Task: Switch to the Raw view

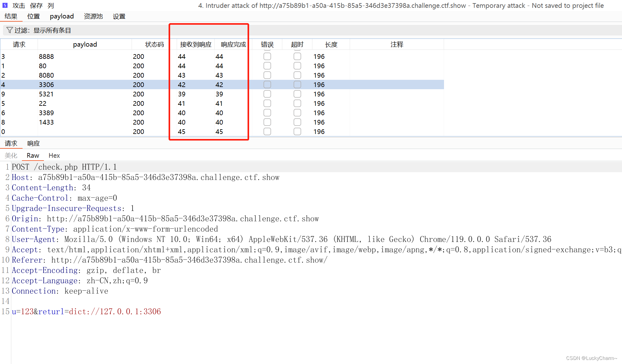Action: click(33, 156)
